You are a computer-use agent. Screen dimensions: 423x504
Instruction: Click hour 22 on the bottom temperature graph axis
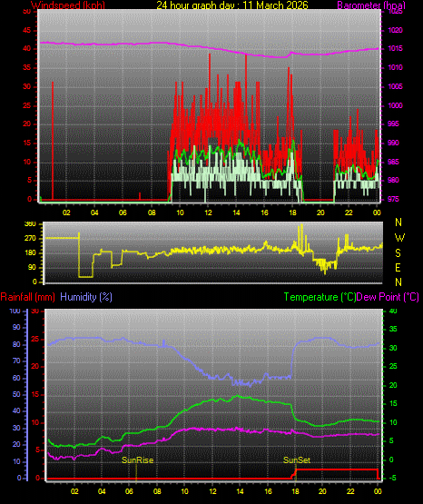350,491
